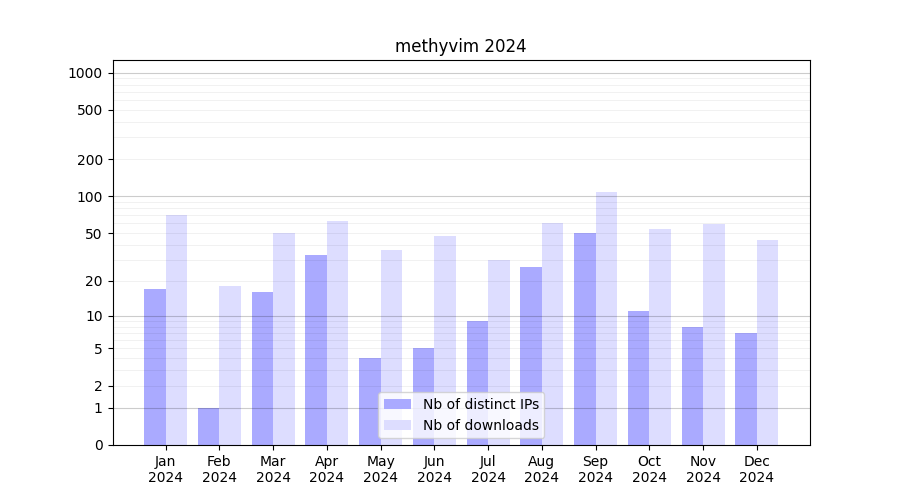Select the Mar 2024 downloads bar
Screen dimensions: 900x500
click(284, 339)
